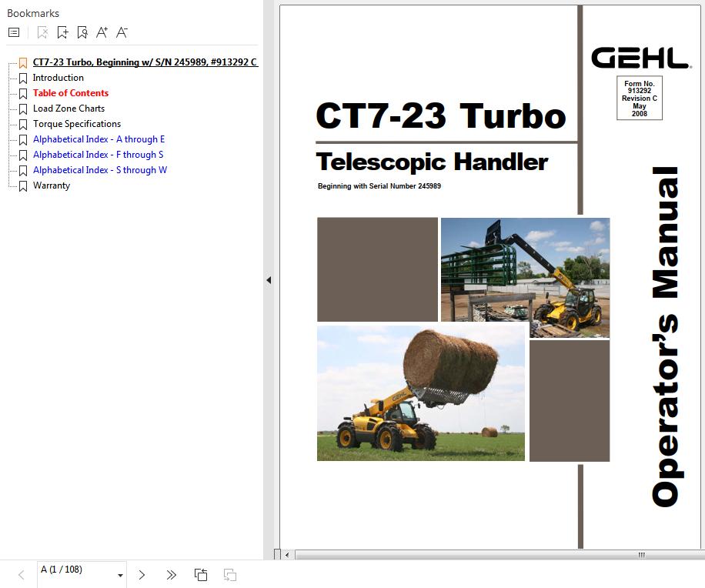705x588 pixels.
Task: Jump to the last page
Action: (x=171, y=575)
